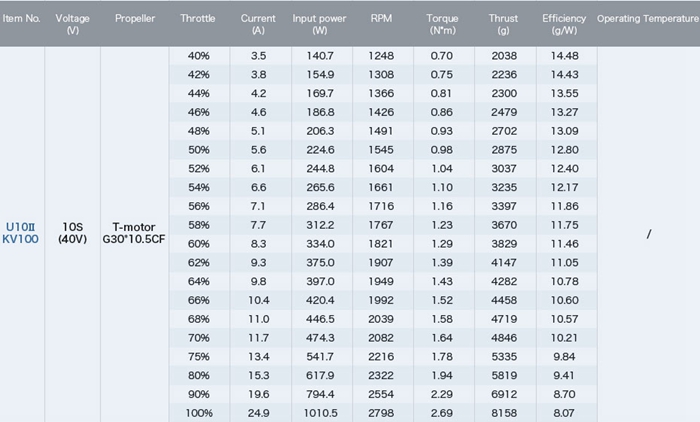Open the U10II KV100 item link
The width and height of the screenshot is (700, 422).
coord(21,233)
